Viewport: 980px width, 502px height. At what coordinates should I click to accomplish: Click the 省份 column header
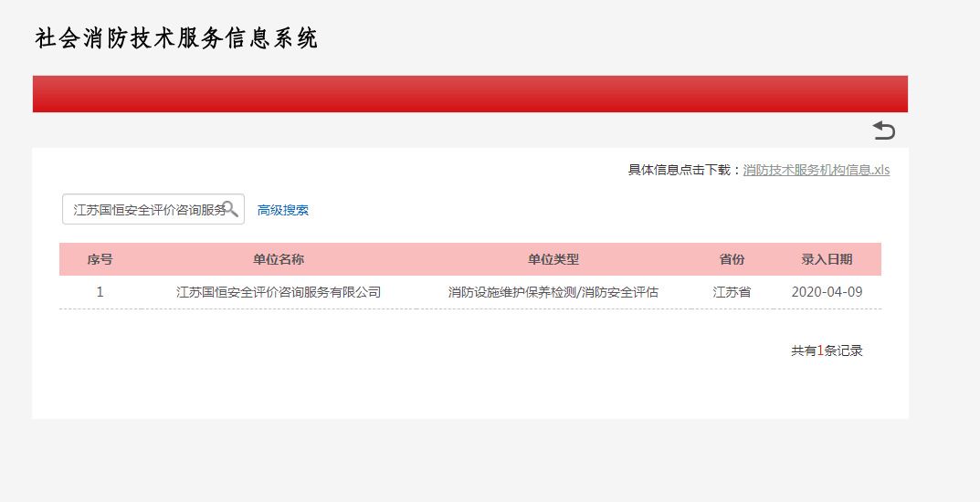click(x=732, y=259)
